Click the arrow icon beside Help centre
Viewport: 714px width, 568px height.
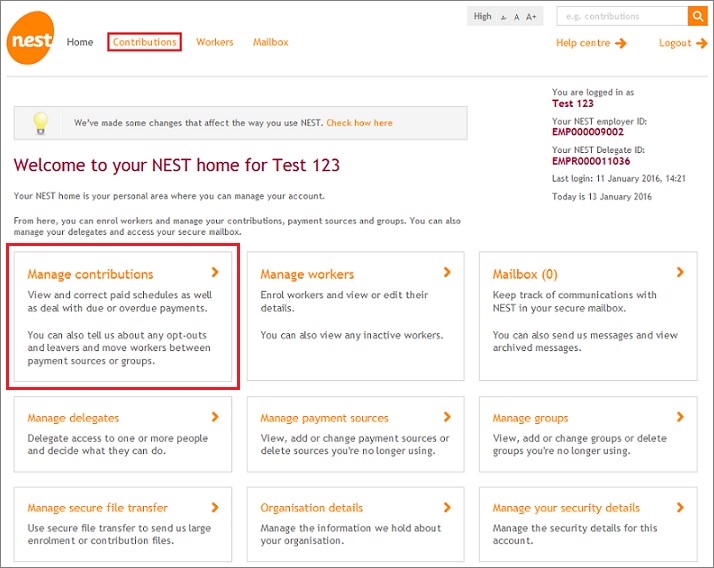[x=621, y=43]
